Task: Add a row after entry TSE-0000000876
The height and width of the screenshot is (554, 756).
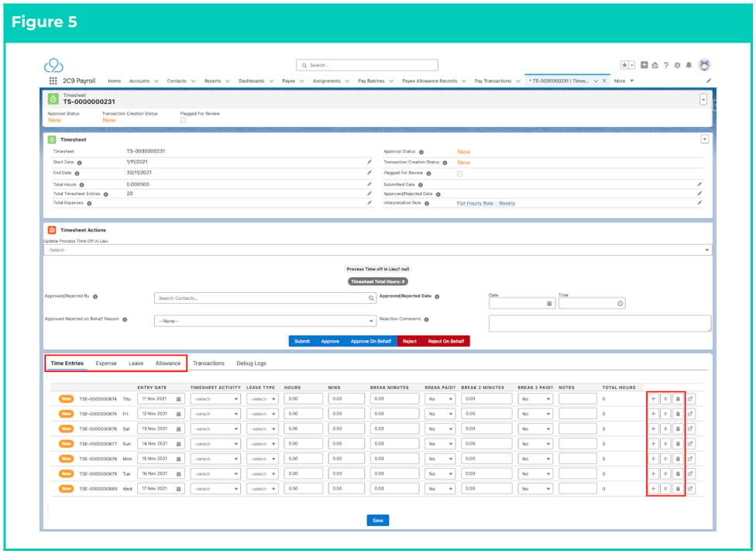Action: [653, 428]
